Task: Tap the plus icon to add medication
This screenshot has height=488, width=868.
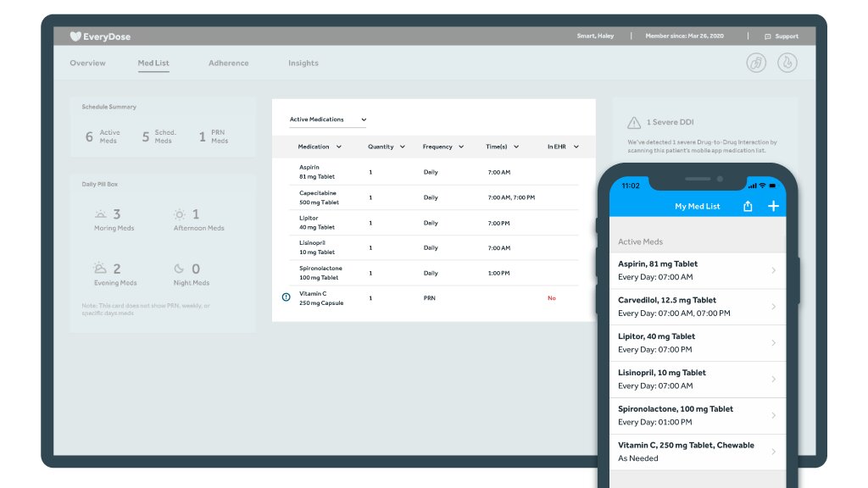Action: (x=773, y=206)
